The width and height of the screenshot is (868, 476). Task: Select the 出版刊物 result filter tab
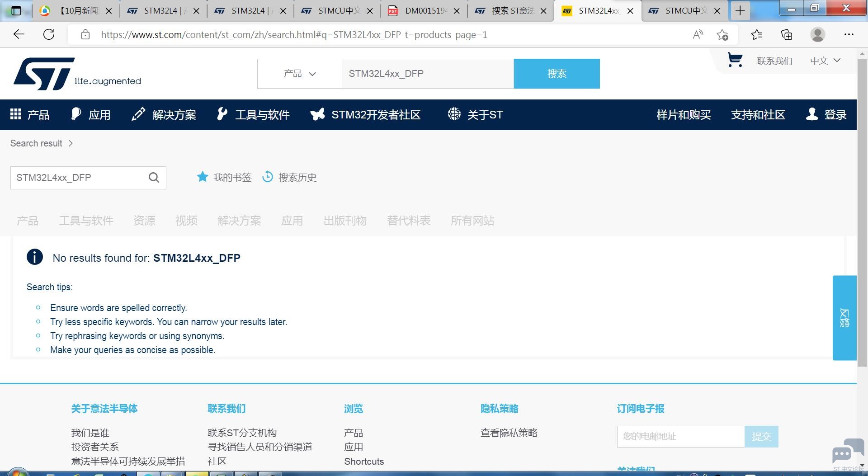point(345,221)
